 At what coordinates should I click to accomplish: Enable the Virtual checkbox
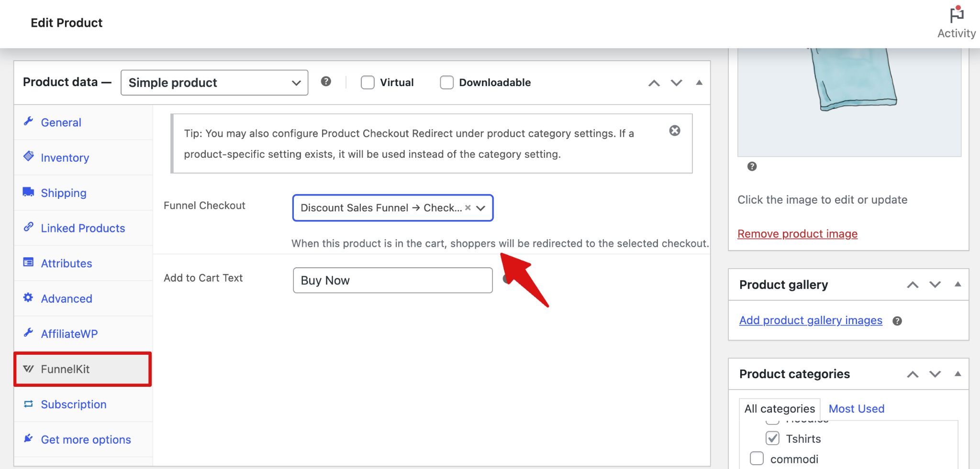(367, 82)
